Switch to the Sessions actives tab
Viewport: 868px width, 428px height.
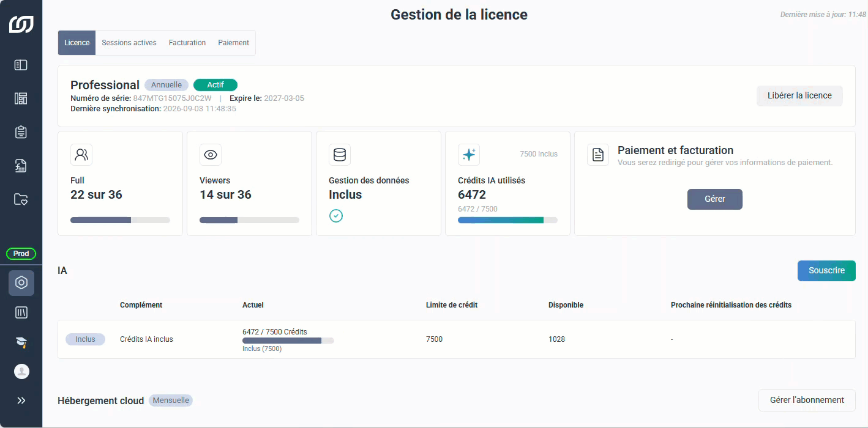point(129,43)
